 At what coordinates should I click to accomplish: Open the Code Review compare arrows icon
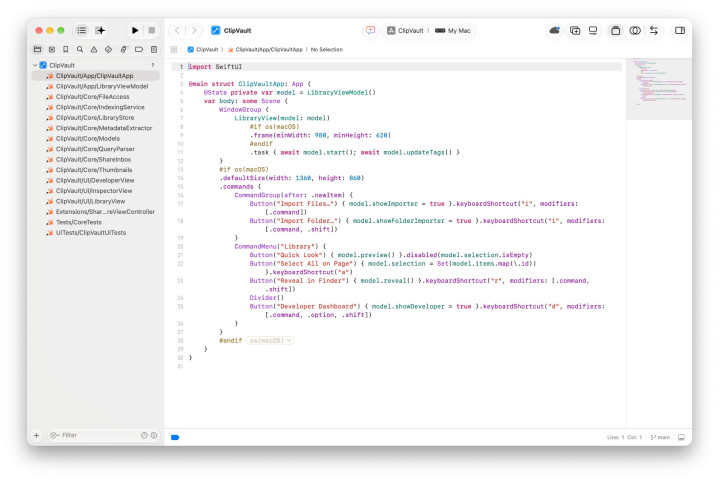pyautogui.click(x=654, y=30)
